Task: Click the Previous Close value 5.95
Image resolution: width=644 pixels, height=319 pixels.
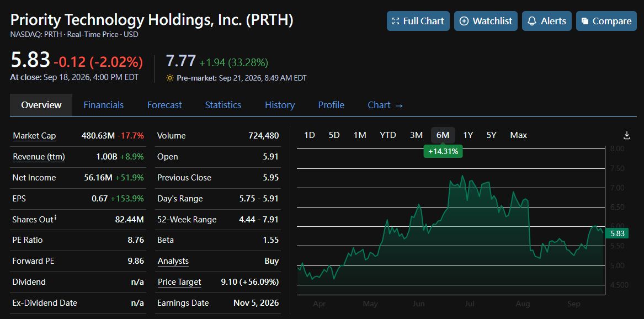Action: (x=270, y=178)
